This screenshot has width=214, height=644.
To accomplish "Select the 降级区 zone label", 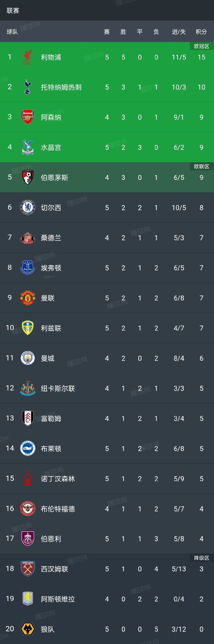I will (x=202, y=558).
